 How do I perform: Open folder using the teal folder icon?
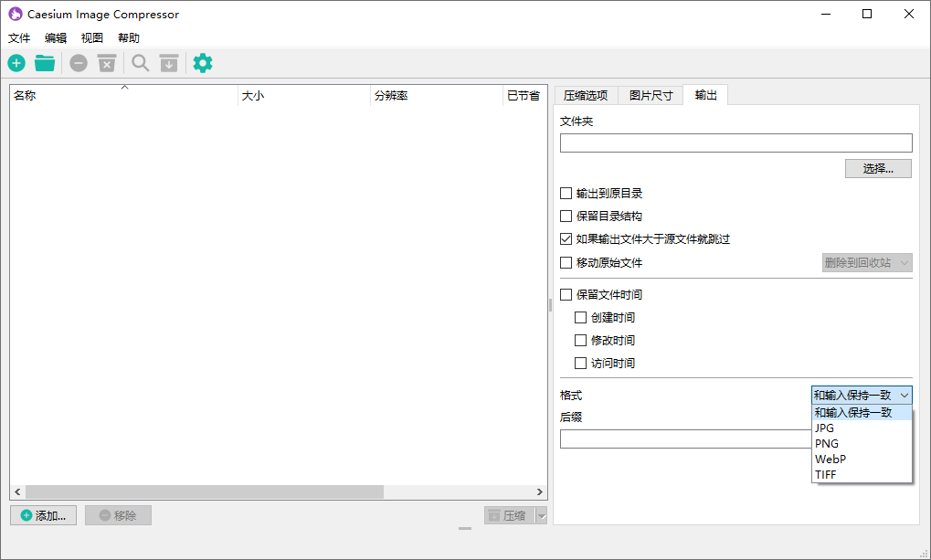click(x=45, y=63)
